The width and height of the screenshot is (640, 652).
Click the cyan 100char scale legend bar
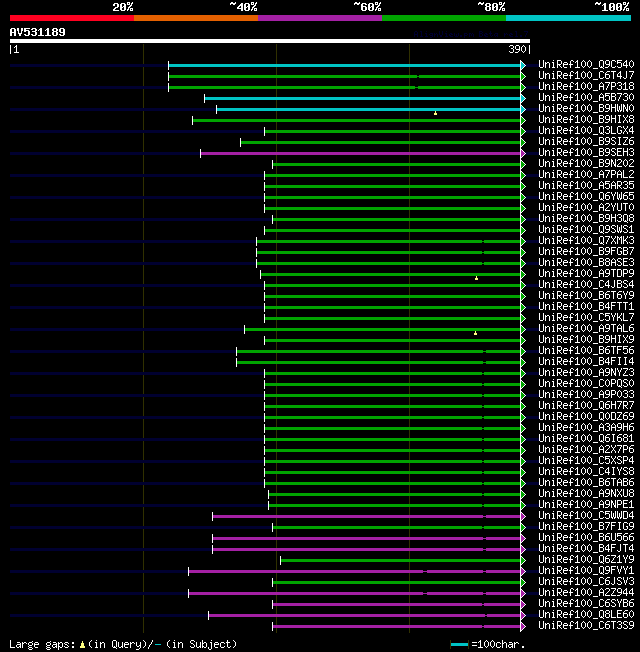[460, 645]
